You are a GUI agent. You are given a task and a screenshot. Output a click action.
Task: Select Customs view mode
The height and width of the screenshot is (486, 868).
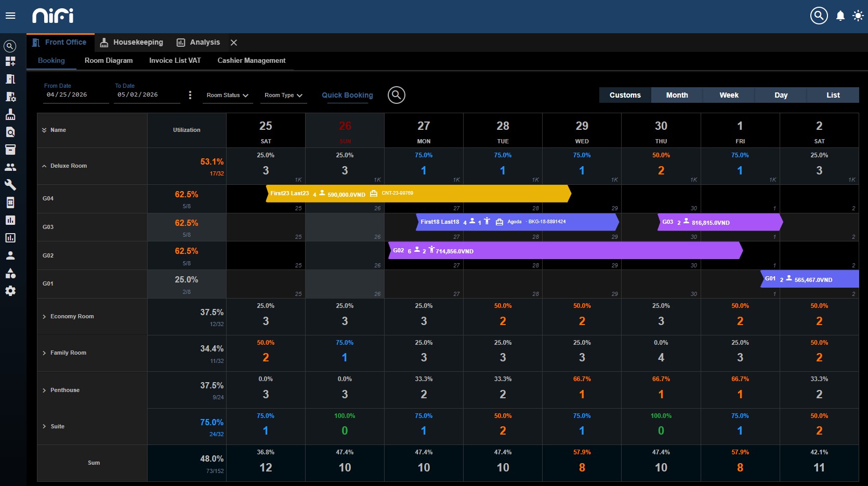pyautogui.click(x=625, y=95)
